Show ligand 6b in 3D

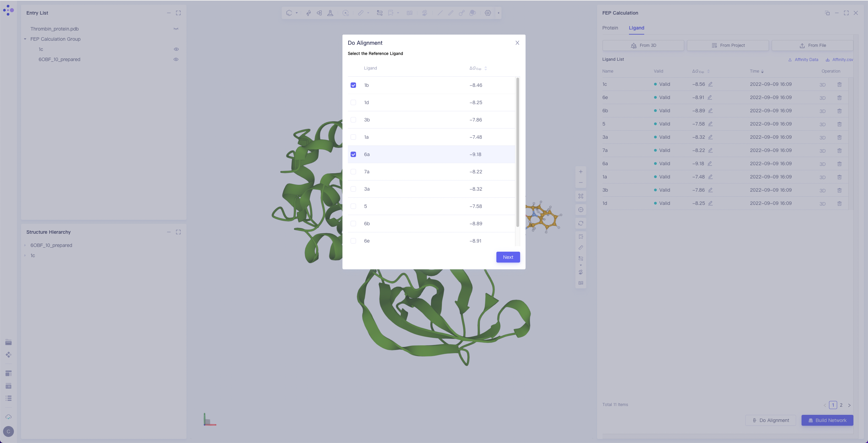(x=822, y=111)
